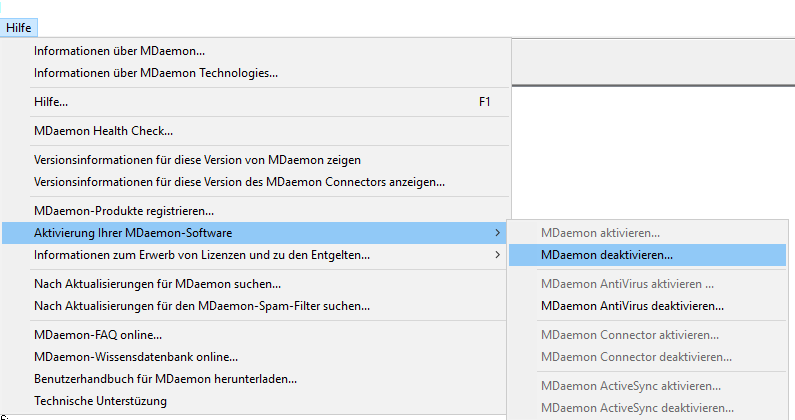Open the Hilfe menu
The height and width of the screenshot is (420, 795).
click(x=18, y=27)
